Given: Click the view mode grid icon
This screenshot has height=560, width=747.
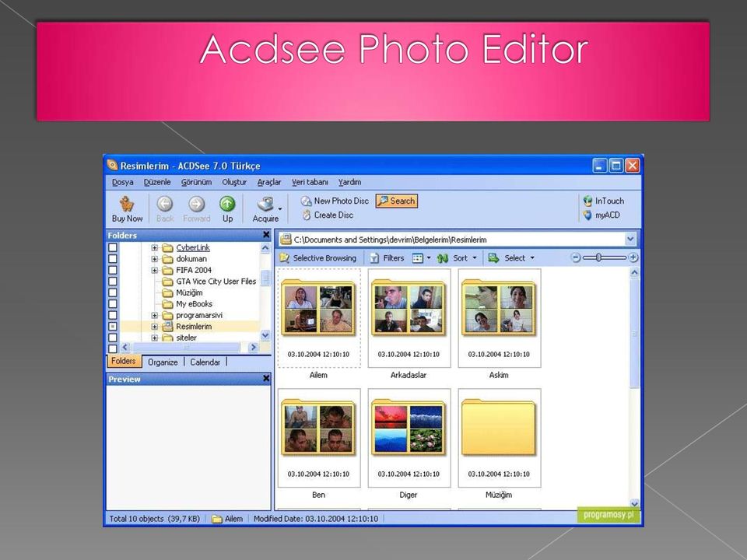Looking at the screenshot, I should [417, 258].
